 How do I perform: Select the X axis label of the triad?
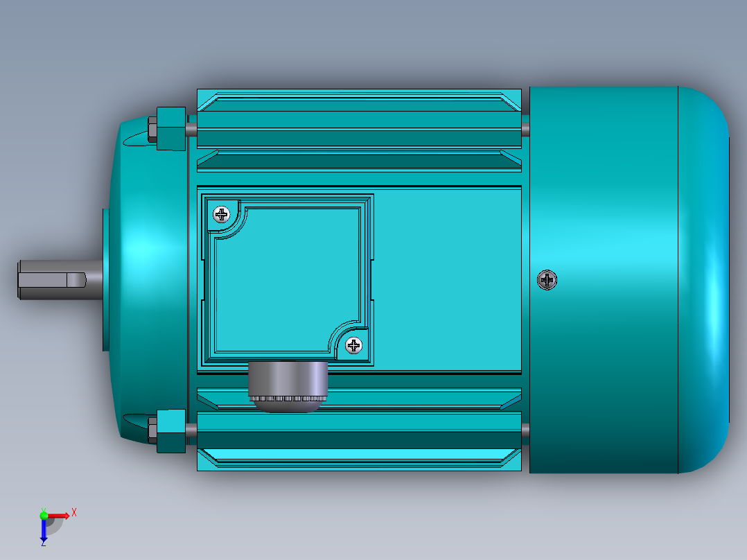73,513
